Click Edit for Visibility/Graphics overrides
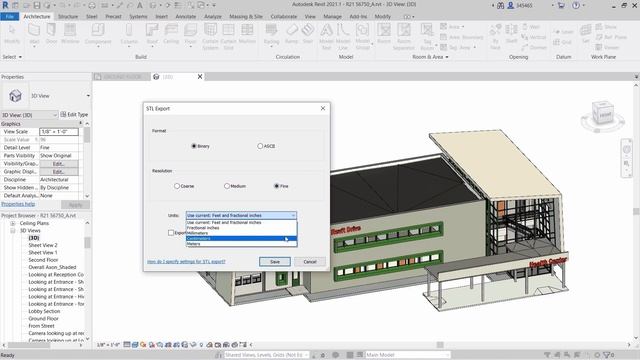 59,164
